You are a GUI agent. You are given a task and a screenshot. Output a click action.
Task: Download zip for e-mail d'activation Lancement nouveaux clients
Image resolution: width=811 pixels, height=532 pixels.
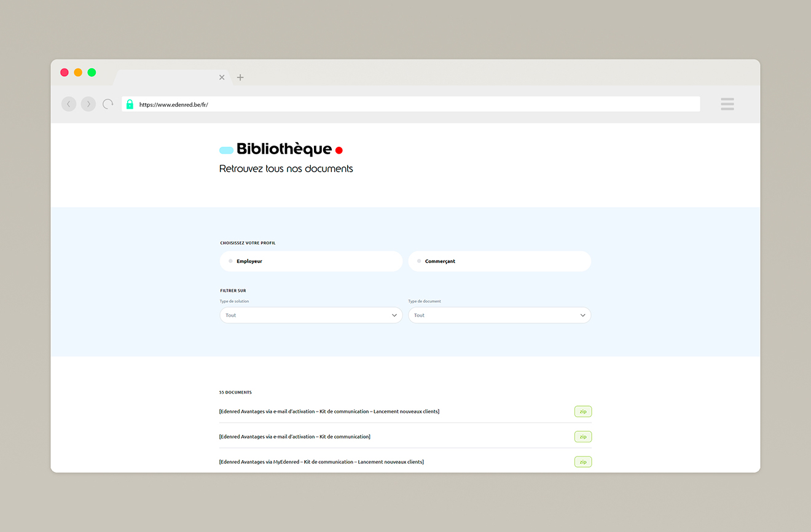pos(583,412)
